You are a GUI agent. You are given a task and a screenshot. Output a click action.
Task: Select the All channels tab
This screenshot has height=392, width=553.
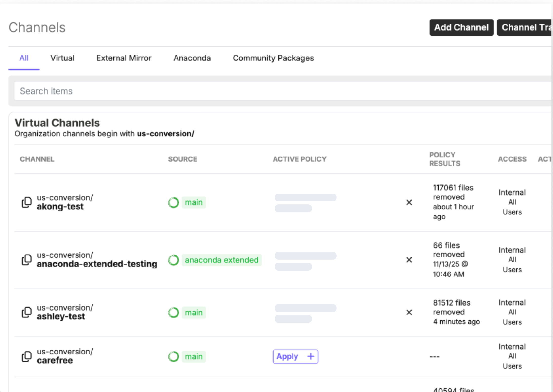pos(24,58)
